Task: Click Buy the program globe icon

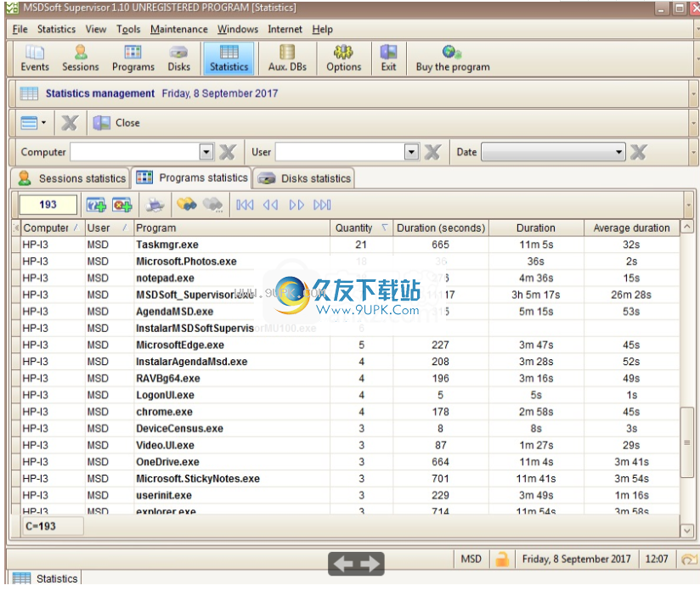Action: [x=452, y=53]
